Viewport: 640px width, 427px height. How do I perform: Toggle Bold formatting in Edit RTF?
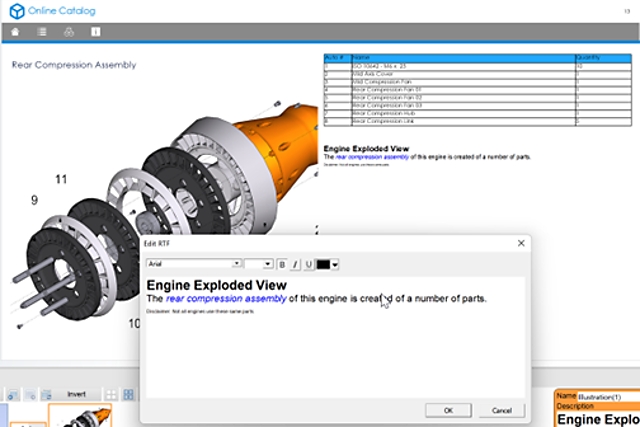pyautogui.click(x=282, y=264)
